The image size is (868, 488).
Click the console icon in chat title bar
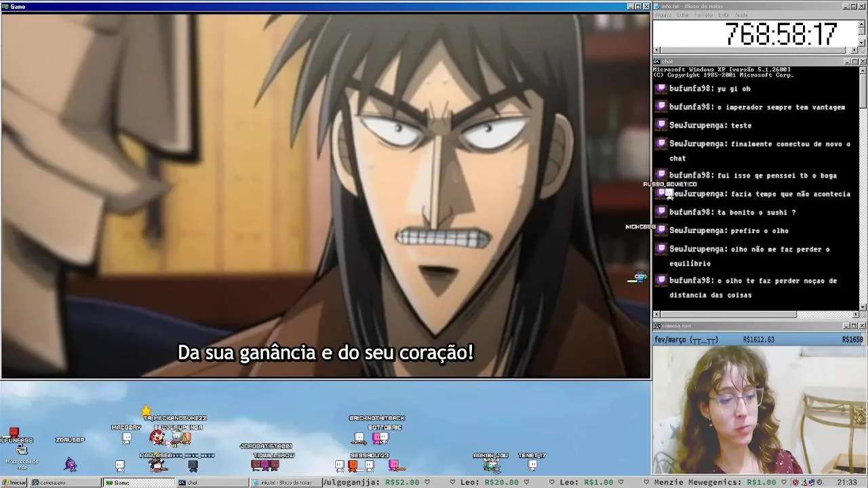[657, 62]
